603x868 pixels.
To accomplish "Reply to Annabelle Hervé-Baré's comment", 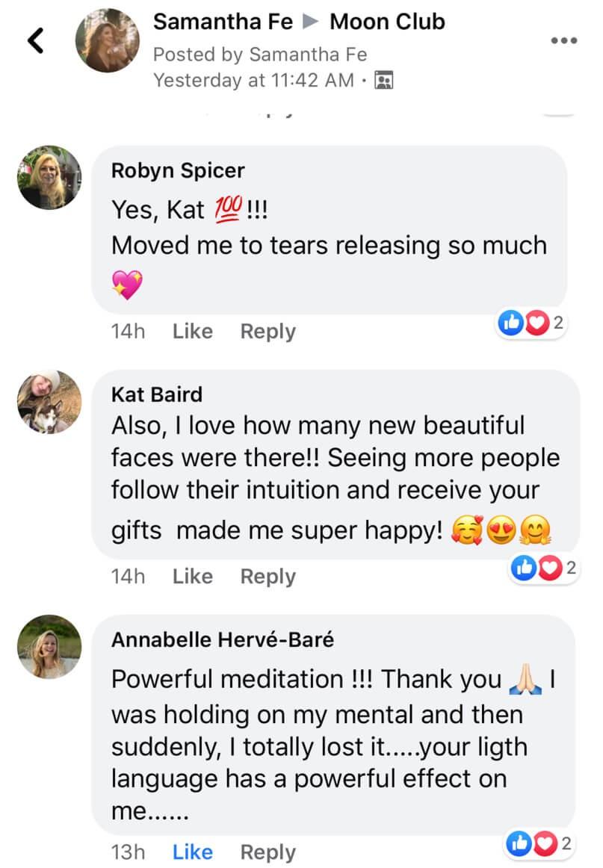I will (268, 852).
